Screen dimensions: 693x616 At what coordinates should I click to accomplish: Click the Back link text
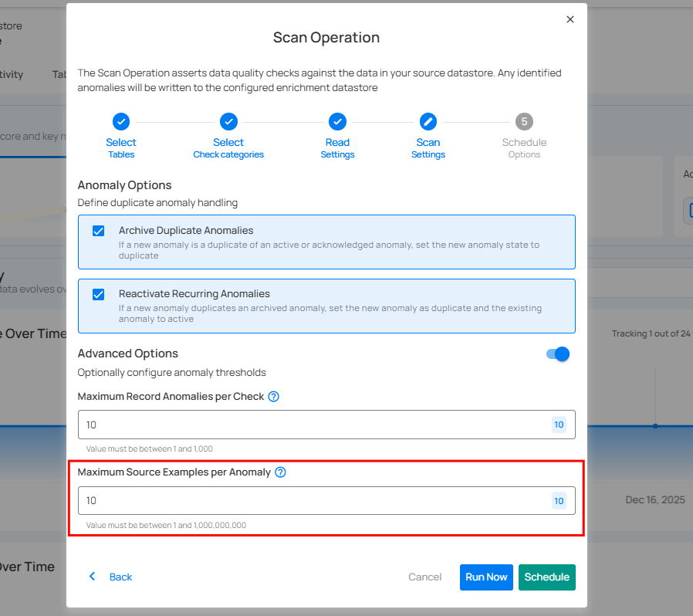(x=120, y=577)
